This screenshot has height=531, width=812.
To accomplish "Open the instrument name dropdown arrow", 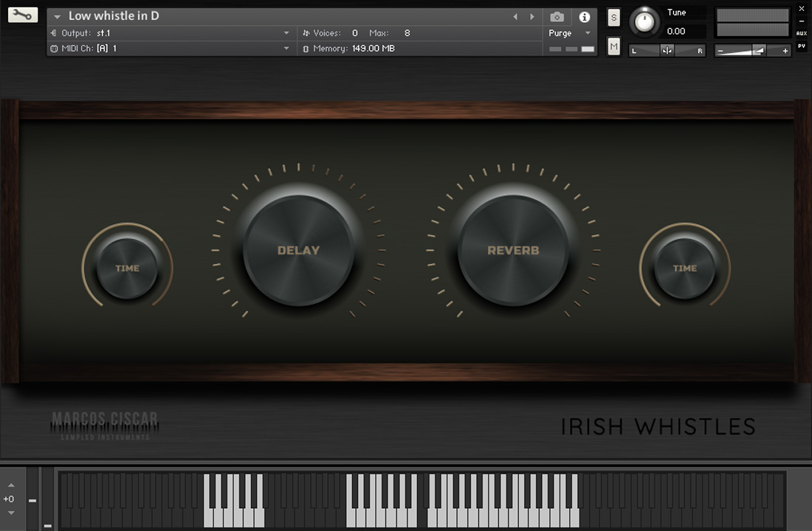I will point(58,16).
